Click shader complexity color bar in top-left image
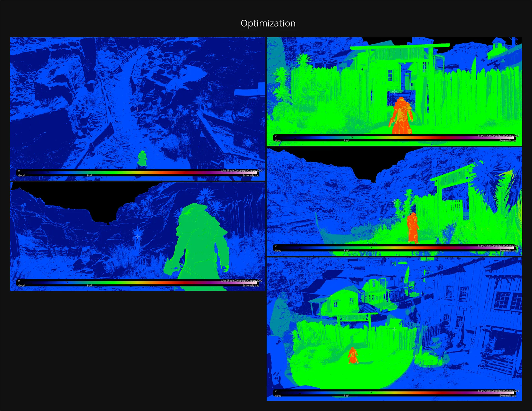 tap(139, 173)
